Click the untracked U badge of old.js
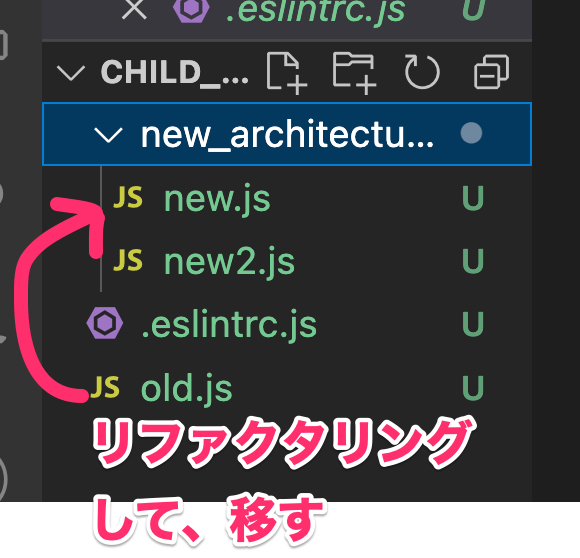Image resolution: width=580 pixels, height=558 pixels. coord(473,388)
